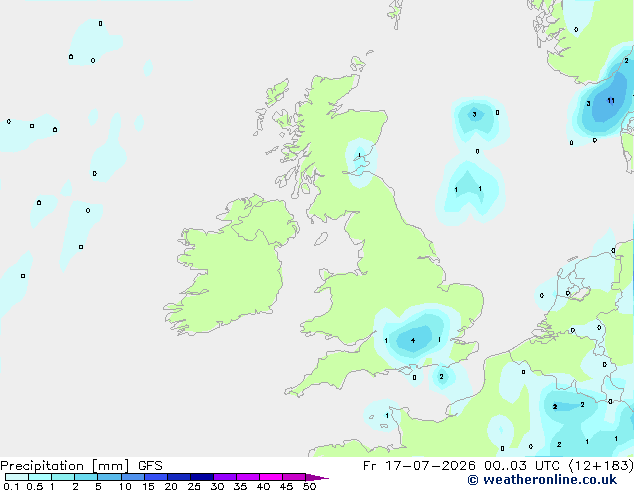Click the '50' legend scale label

pos(310,486)
